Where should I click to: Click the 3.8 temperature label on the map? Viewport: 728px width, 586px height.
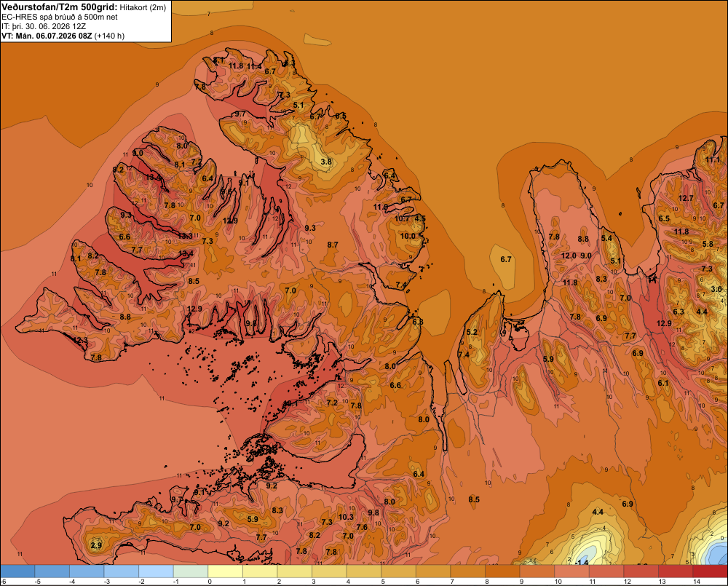(x=326, y=162)
